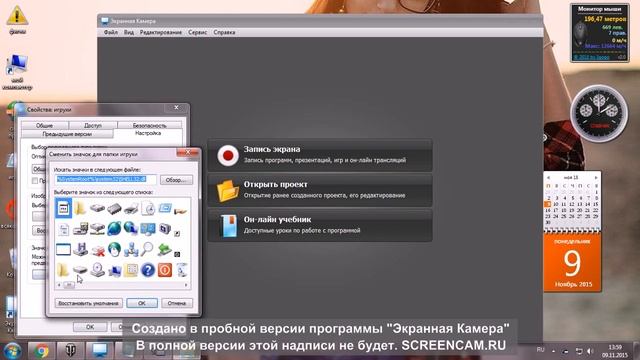Toggle the checkbox in the folder Properties dialog
Viewport: 640px width, 360px height.
click(x=36, y=180)
